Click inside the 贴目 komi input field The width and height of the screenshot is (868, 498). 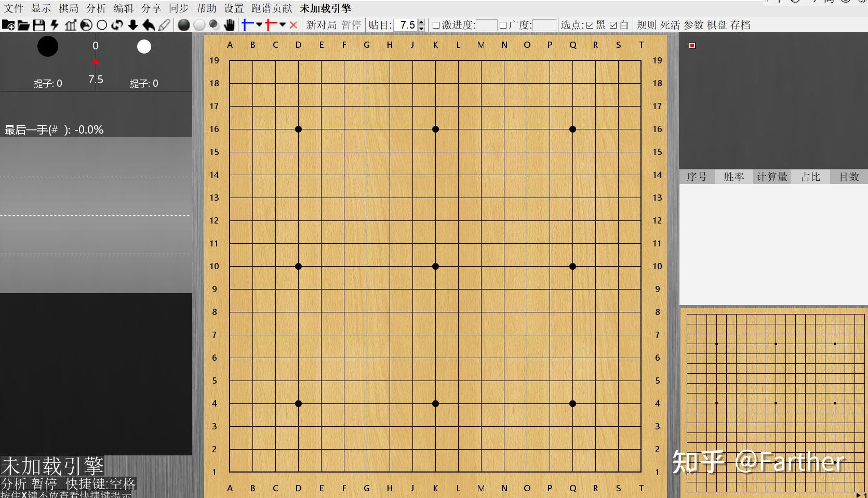406,25
